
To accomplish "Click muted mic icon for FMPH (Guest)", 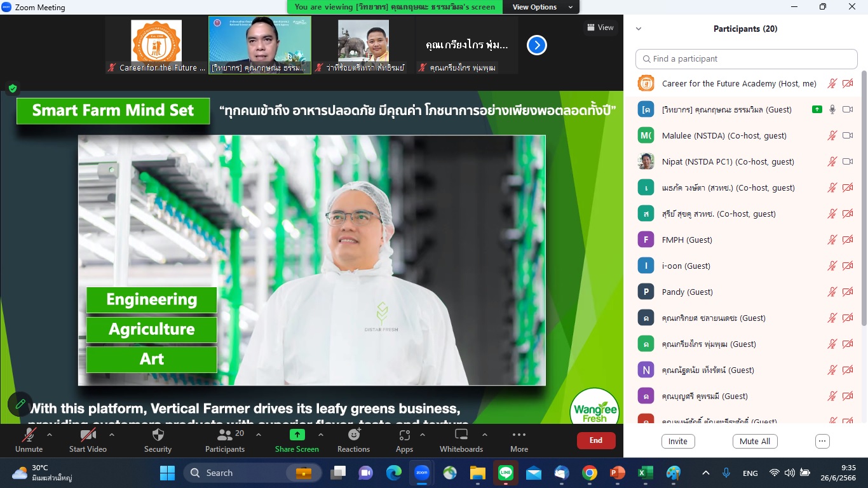I will [832, 240].
